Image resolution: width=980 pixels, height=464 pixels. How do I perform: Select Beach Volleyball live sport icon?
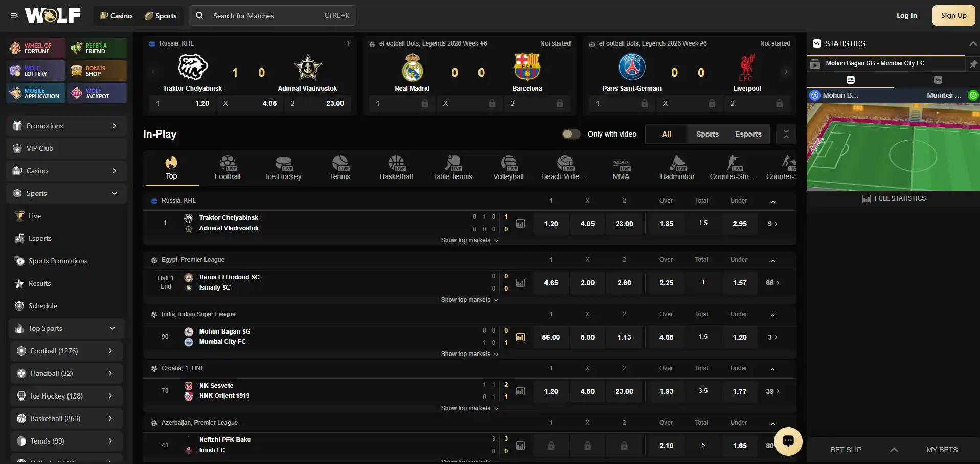point(564,168)
